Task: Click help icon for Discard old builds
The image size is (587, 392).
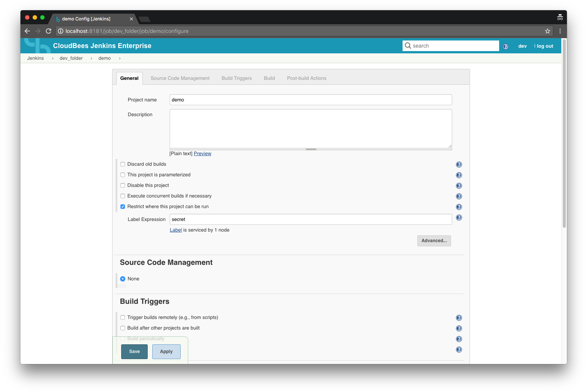Action: tap(459, 165)
